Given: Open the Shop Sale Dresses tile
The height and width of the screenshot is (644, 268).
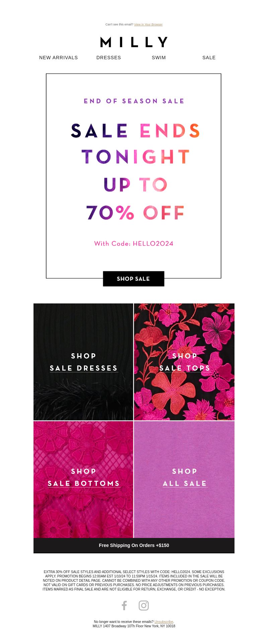Looking at the screenshot, I should (x=83, y=362).
